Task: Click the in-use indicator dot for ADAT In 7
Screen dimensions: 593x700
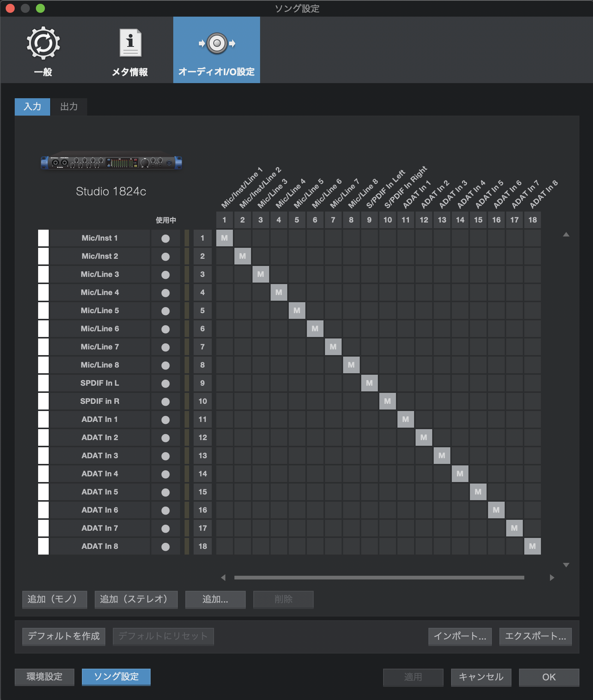Action: (165, 528)
